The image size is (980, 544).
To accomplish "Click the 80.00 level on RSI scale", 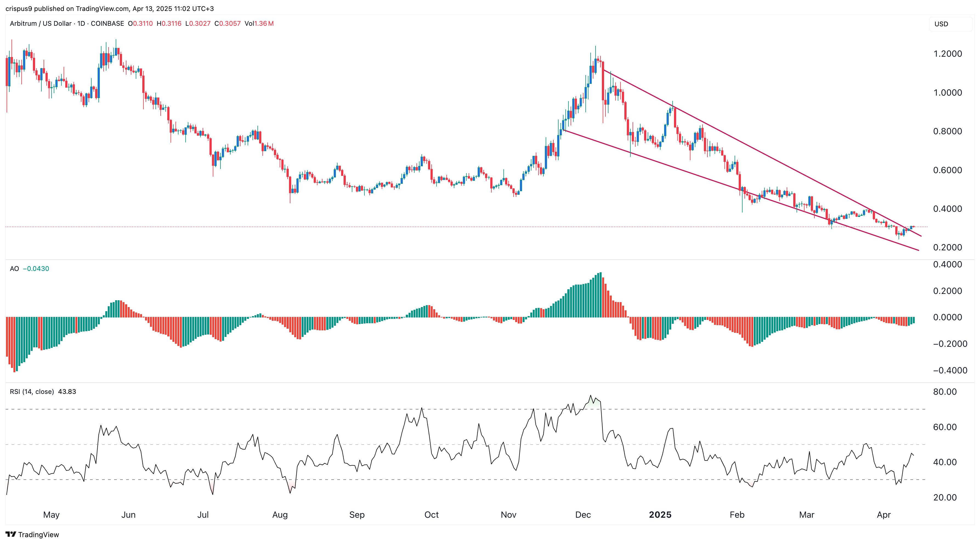I will 945,392.
